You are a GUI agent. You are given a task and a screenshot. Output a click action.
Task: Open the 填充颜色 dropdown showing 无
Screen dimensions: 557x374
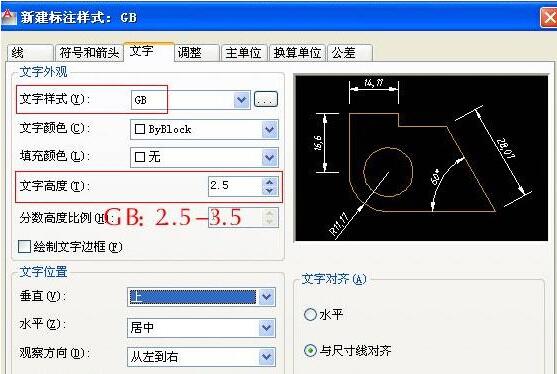pyautogui.click(x=204, y=157)
